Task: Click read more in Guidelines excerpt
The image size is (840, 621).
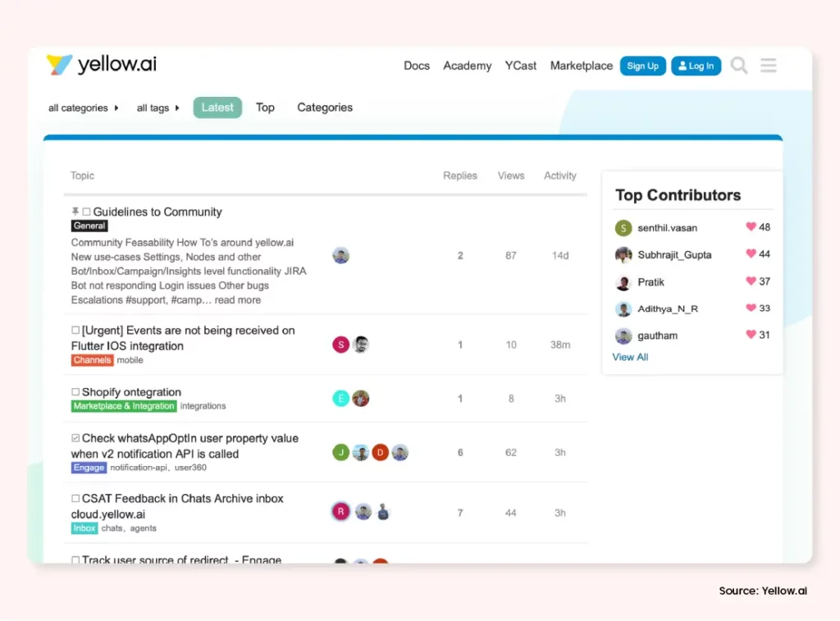Action: point(238,300)
